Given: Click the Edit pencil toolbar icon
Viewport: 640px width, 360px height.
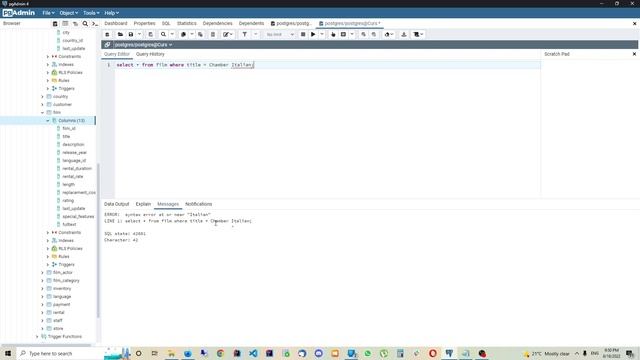Looking at the screenshot, I should point(227,34).
